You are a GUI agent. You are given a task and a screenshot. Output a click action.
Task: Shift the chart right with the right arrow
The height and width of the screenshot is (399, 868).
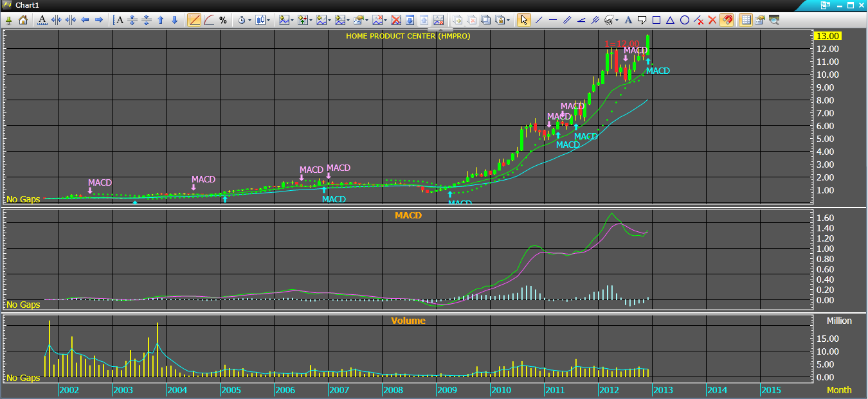(99, 20)
